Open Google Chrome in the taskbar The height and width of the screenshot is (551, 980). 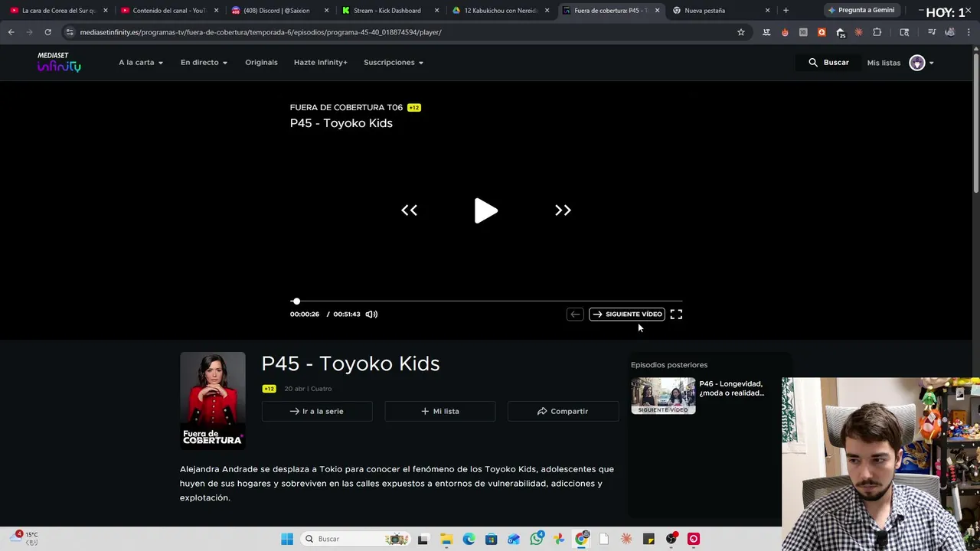pyautogui.click(x=582, y=539)
